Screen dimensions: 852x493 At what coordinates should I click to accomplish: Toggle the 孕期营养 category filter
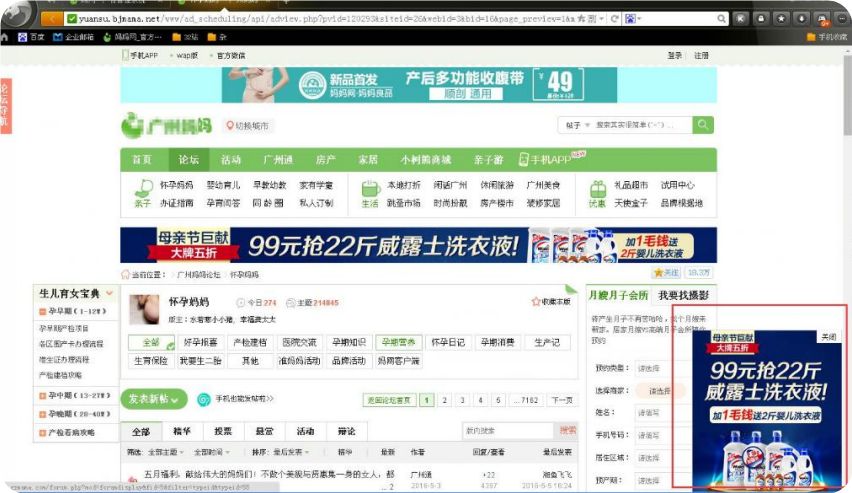pyautogui.click(x=398, y=342)
